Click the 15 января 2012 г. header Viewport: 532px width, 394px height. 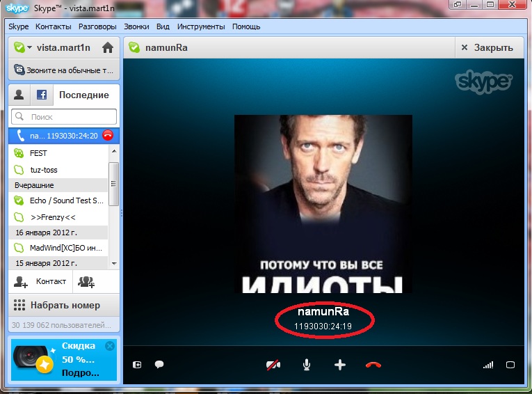[58, 263]
